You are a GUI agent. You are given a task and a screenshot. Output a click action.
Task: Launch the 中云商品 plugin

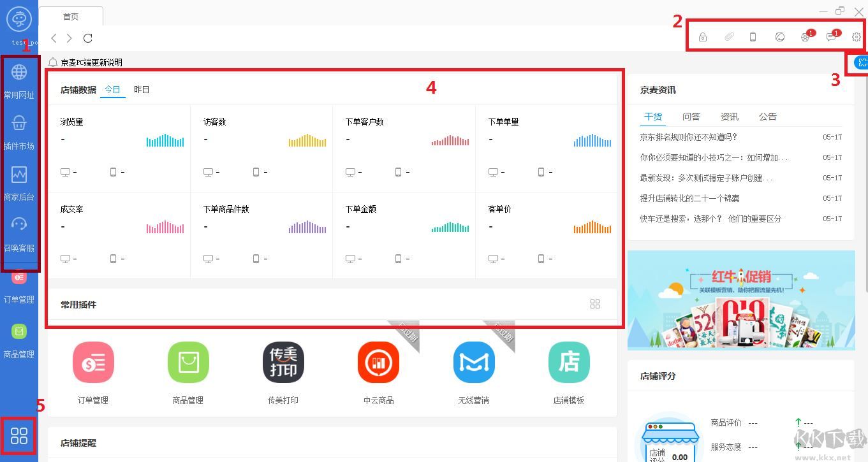click(x=378, y=362)
